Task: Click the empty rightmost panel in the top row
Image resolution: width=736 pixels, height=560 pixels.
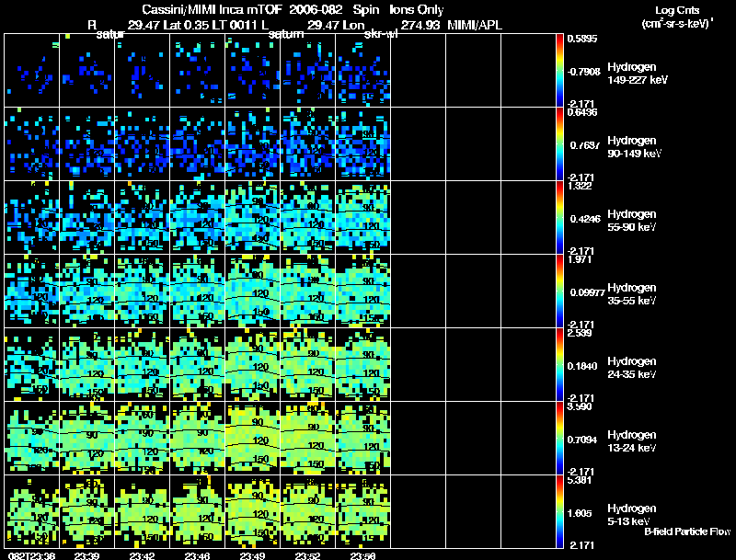Action: [x=528, y=71]
